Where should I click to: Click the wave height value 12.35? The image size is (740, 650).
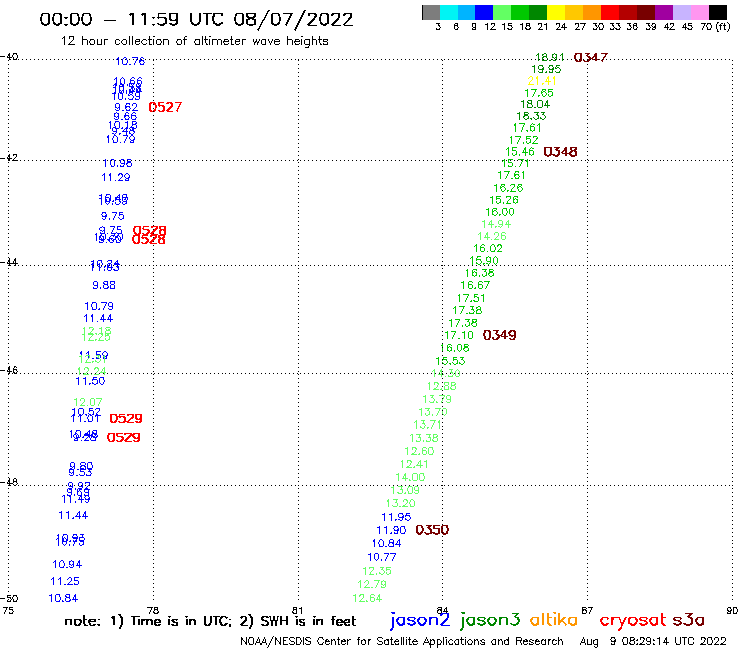(x=377, y=571)
